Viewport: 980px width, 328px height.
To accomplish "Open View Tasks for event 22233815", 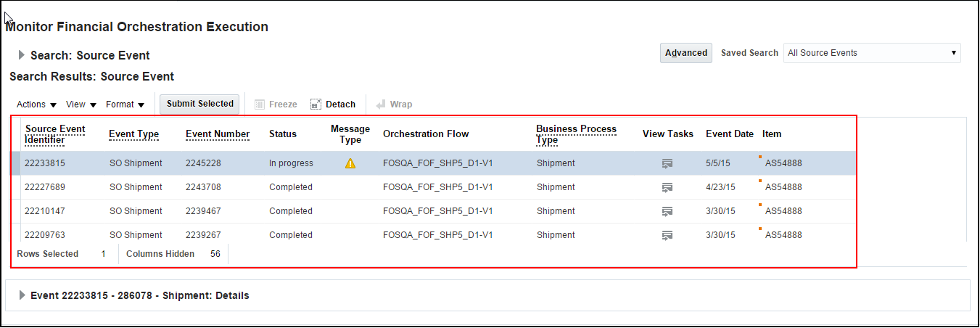I will click(667, 164).
